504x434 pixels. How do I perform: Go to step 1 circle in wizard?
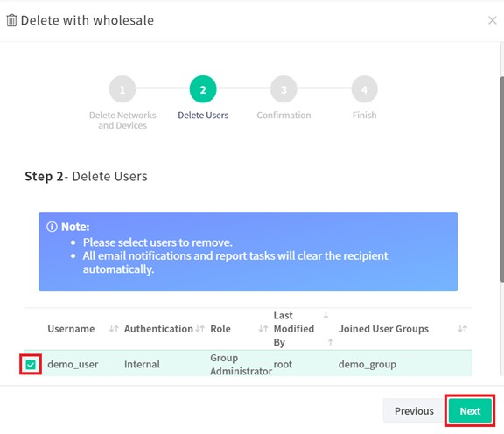[122, 89]
